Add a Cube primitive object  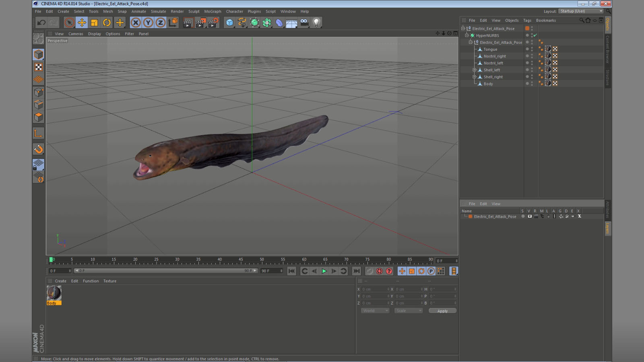pos(229,23)
